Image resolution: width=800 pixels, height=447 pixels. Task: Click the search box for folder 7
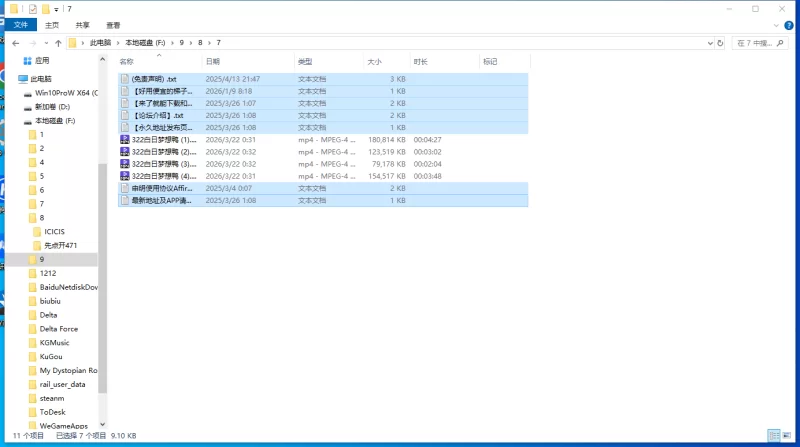tap(762, 43)
